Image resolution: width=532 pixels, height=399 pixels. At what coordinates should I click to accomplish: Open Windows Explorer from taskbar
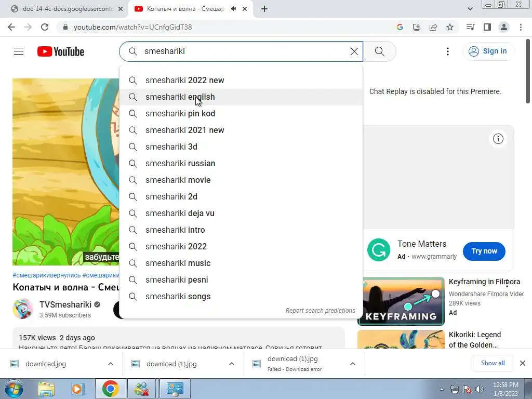46,389
